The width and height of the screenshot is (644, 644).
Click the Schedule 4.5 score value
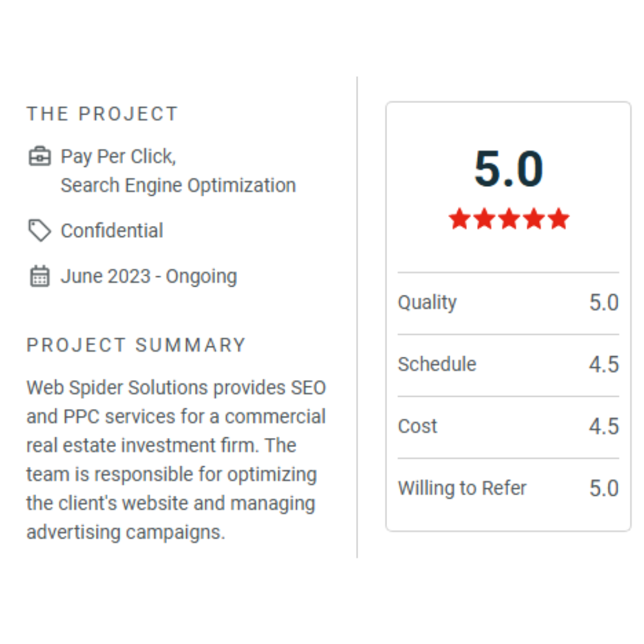pyautogui.click(x=603, y=365)
